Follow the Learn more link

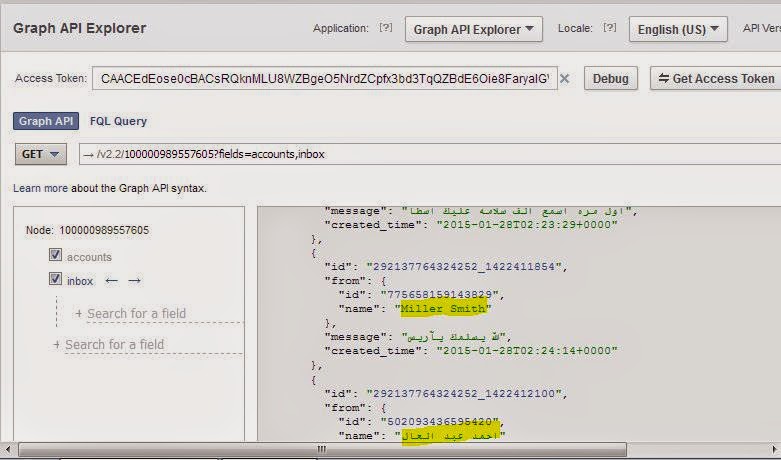point(40,189)
